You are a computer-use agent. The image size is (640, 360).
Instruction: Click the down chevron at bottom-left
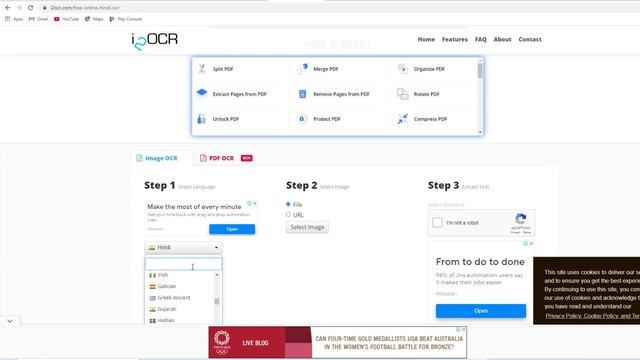10,321
